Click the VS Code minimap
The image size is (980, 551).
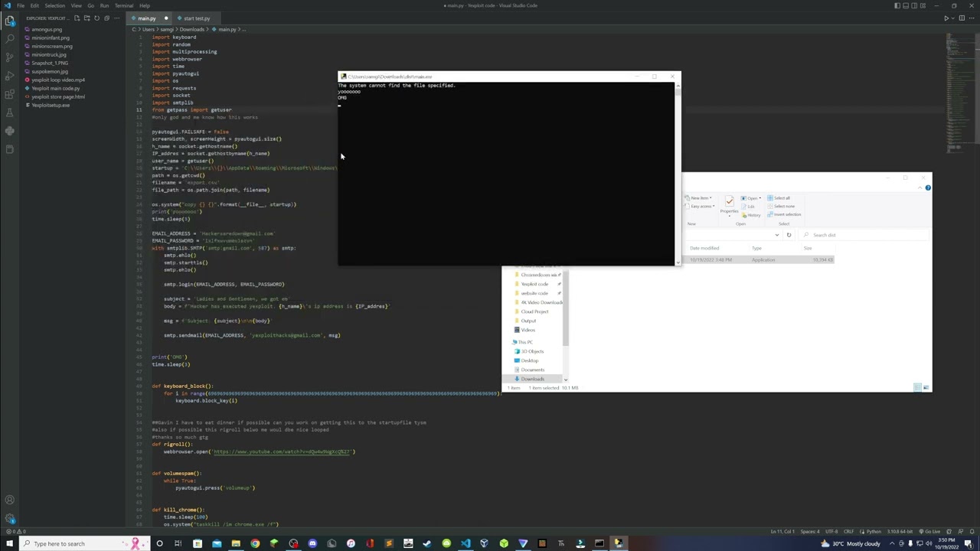pyautogui.click(x=959, y=92)
